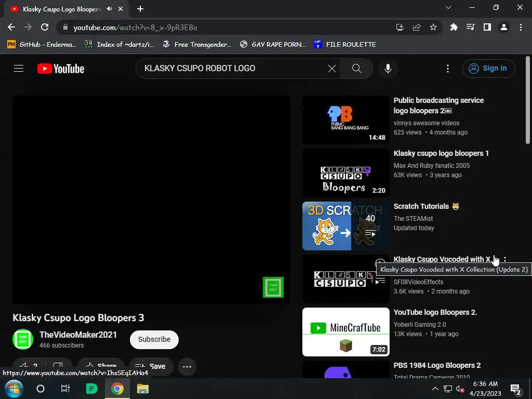The width and height of the screenshot is (532, 399).
Task: Click the "466 subscribers" text
Action: coord(61,345)
